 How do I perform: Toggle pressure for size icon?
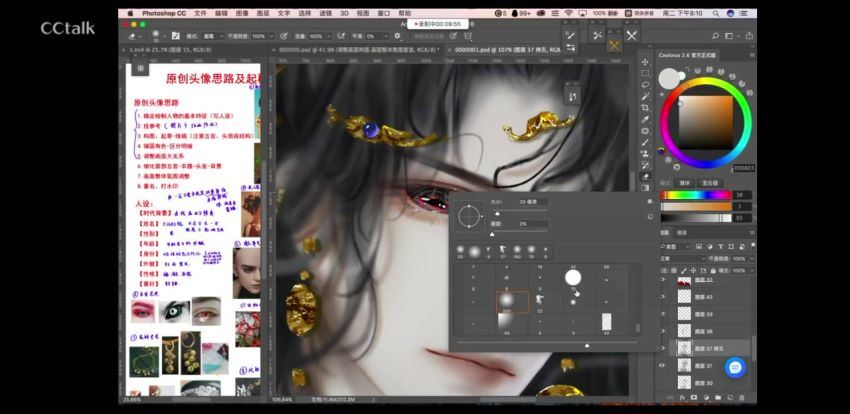click(x=454, y=36)
